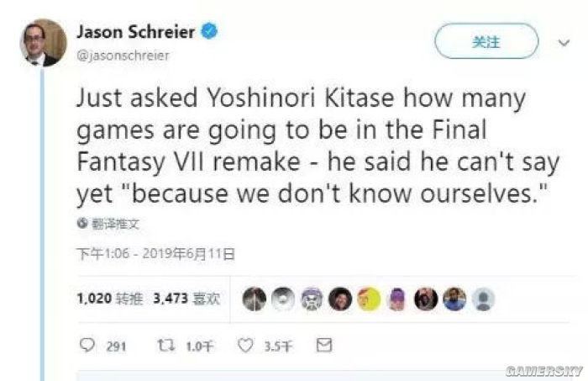The image size is (588, 381).
Task: View the 3,473 喜欢 likes list
Action: 186,299
